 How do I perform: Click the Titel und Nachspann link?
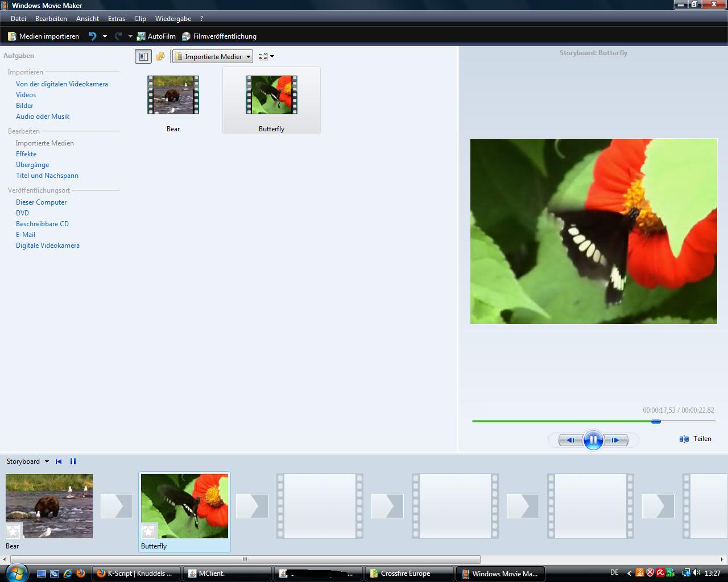47,176
